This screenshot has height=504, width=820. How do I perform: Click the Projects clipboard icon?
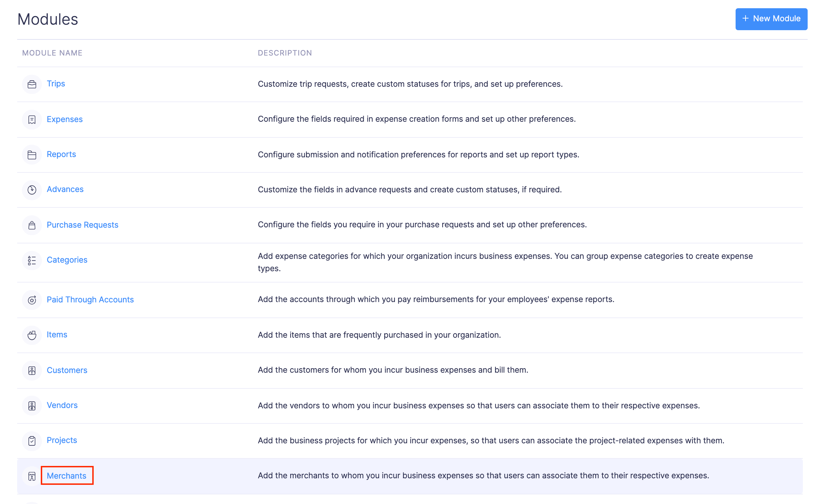point(32,441)
